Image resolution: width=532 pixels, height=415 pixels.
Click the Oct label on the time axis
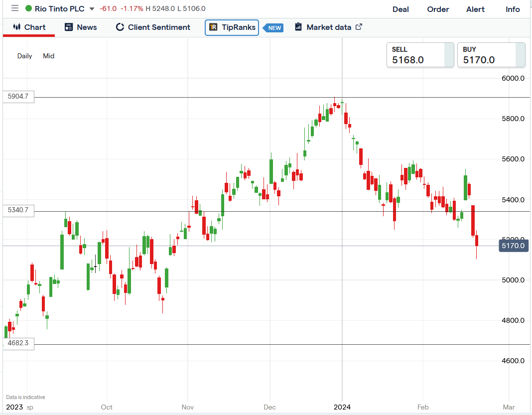pyautogui.click(x=107, y=407)
